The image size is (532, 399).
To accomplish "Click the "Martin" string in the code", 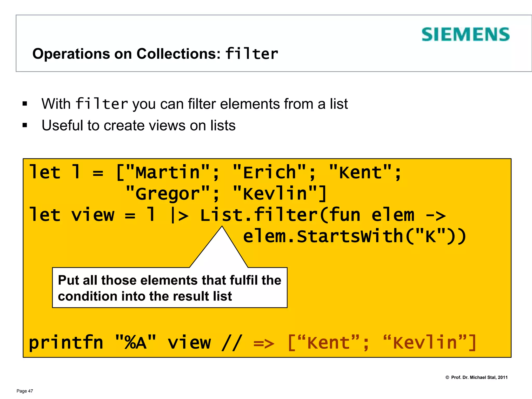I will point(168,172).
